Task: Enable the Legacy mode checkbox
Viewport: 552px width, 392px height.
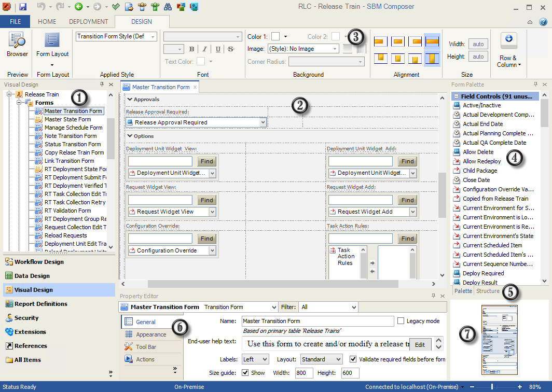Action: 401,321
